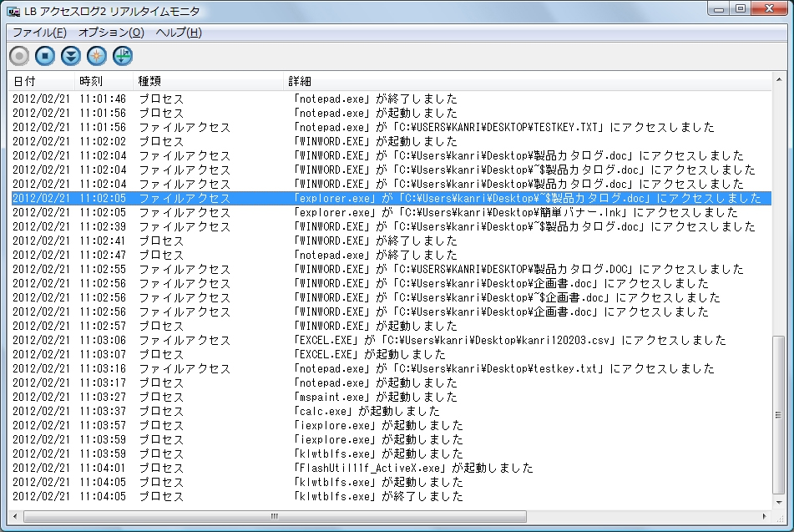This screenshot has width=794, height=532.
Task: Click the vertical scrollbar up arrow
Action: (x=778, y=82)
